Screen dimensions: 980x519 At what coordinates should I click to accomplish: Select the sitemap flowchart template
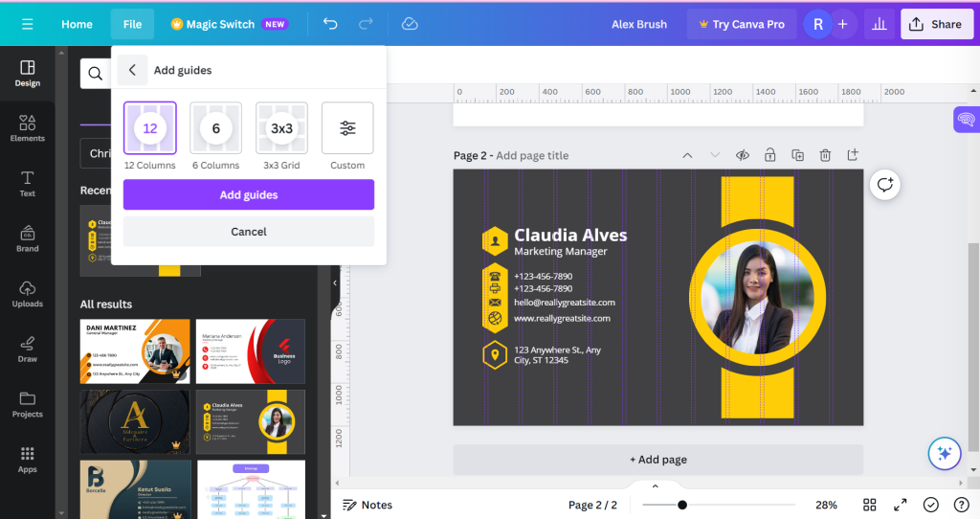[x=252, y=489]
